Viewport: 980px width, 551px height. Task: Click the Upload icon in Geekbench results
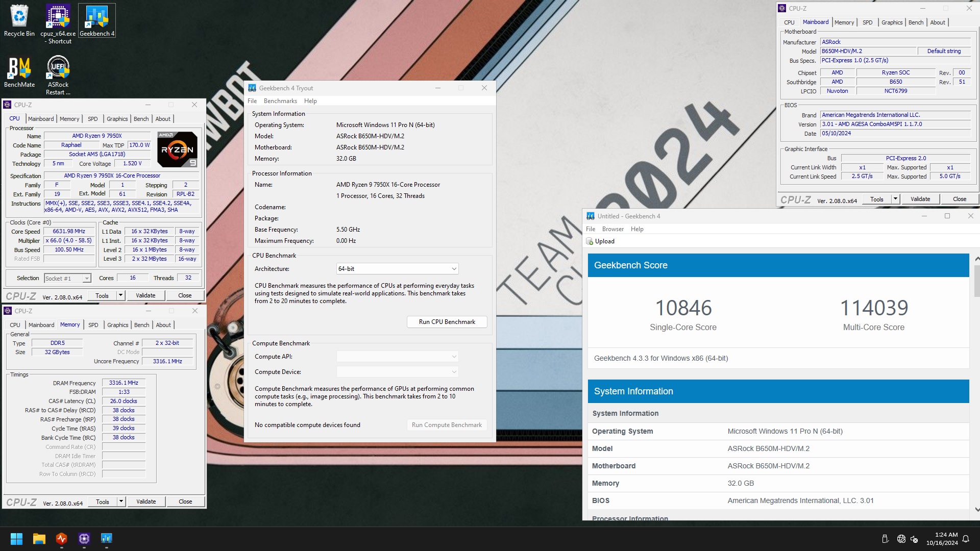(x=590, y=241)
